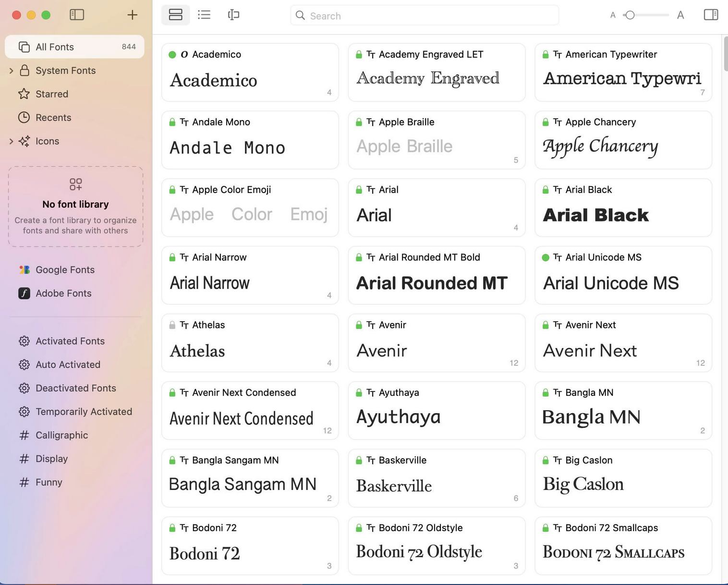This screenshot has width=728, height=585.
Task: Click the Google Fonts colorful icon
Action: tap(24, 270)
